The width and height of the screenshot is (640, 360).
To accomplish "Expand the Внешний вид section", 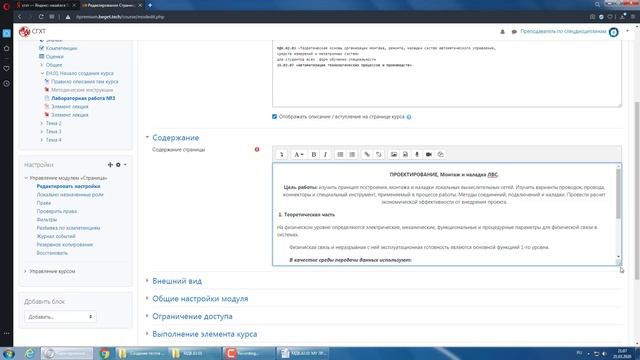I will (177, 281).
